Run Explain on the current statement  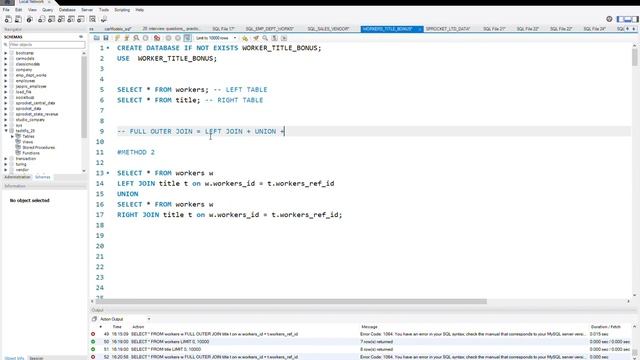click(x=136, y=38)
